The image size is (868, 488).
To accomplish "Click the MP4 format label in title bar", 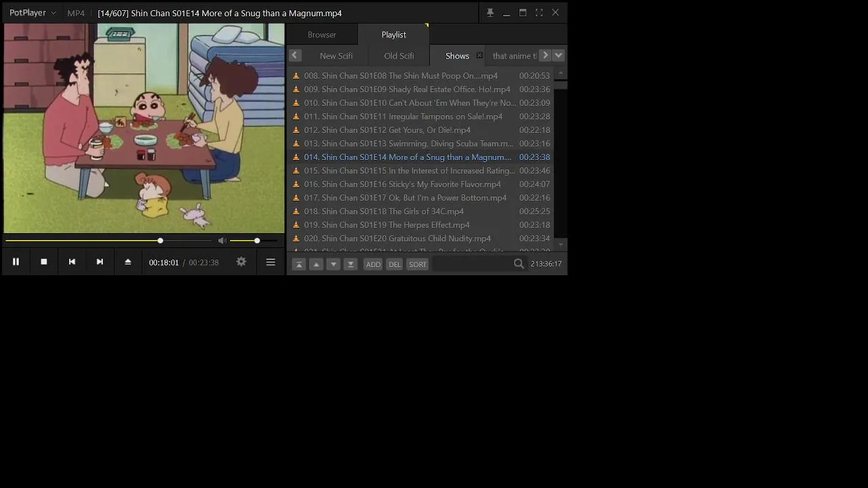I will click(x=76, y=13).
